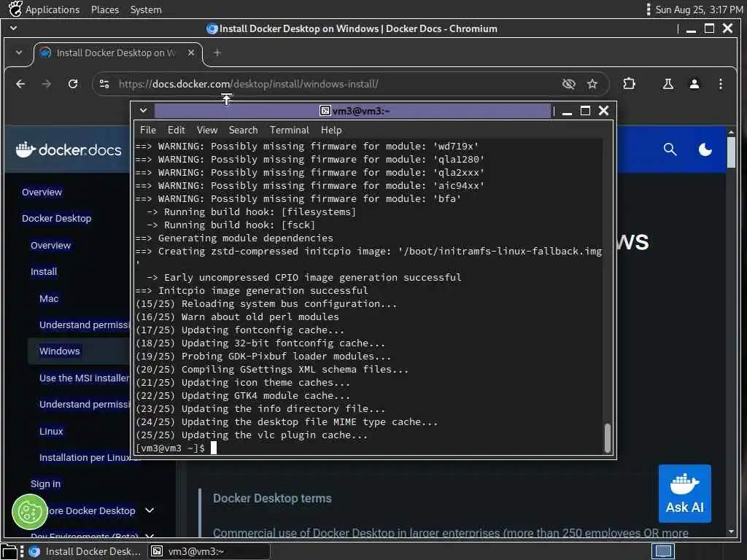
Task: Click the page scroll-up arrow
Action: [731, 132]
